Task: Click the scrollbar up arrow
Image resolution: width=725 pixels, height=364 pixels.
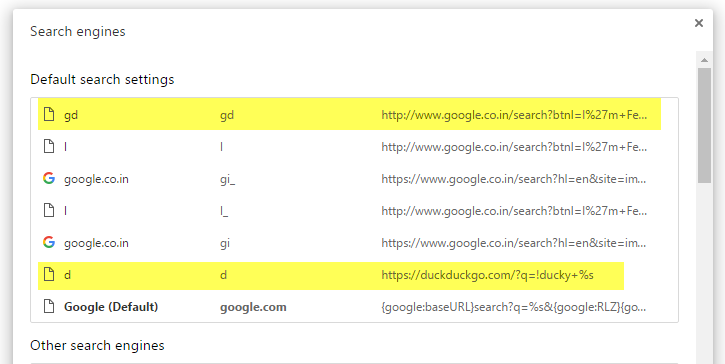Action: tap(704, 60)
